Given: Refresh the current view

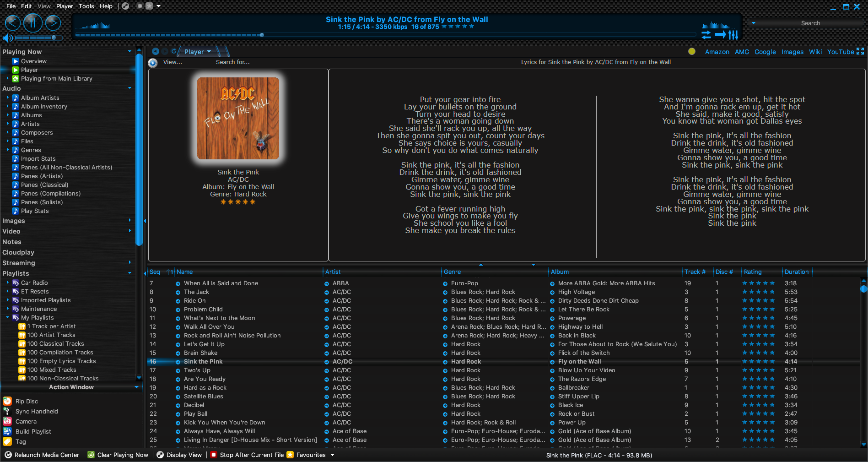Looking at the screenshot, I should click(x=174, y=51).
